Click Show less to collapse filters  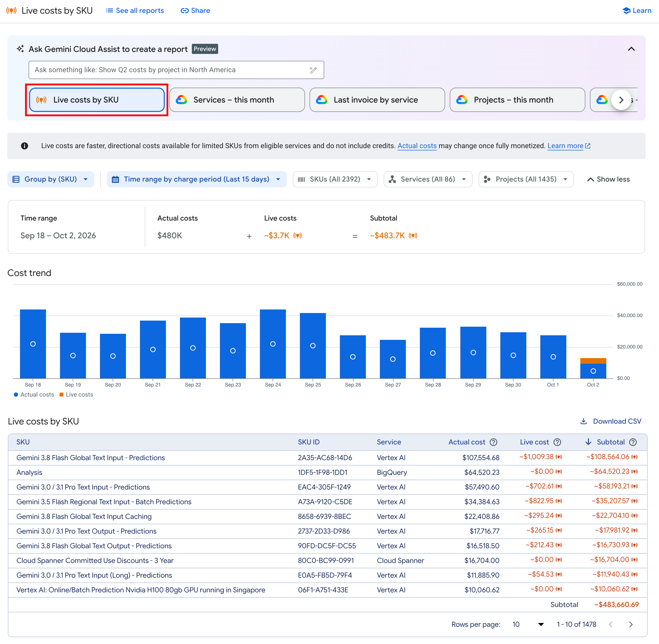pos(608,179)
